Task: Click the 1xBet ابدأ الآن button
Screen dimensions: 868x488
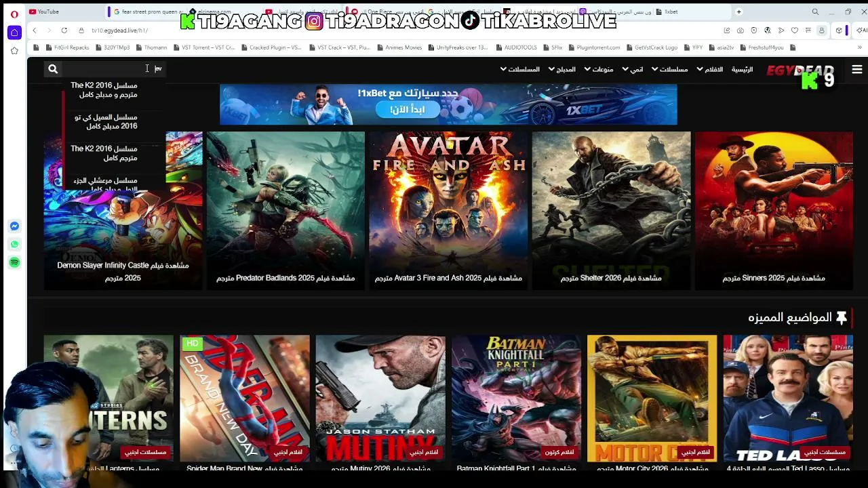Action: coord(408,110)
